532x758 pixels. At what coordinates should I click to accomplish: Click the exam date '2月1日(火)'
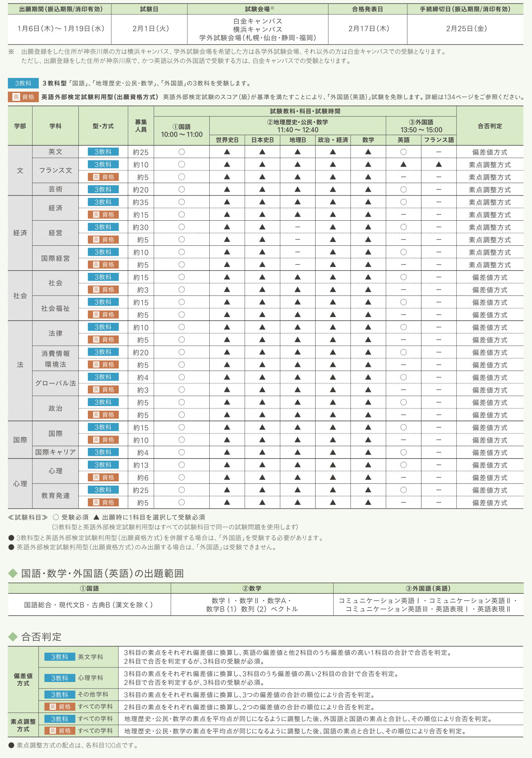pos(151,29)
